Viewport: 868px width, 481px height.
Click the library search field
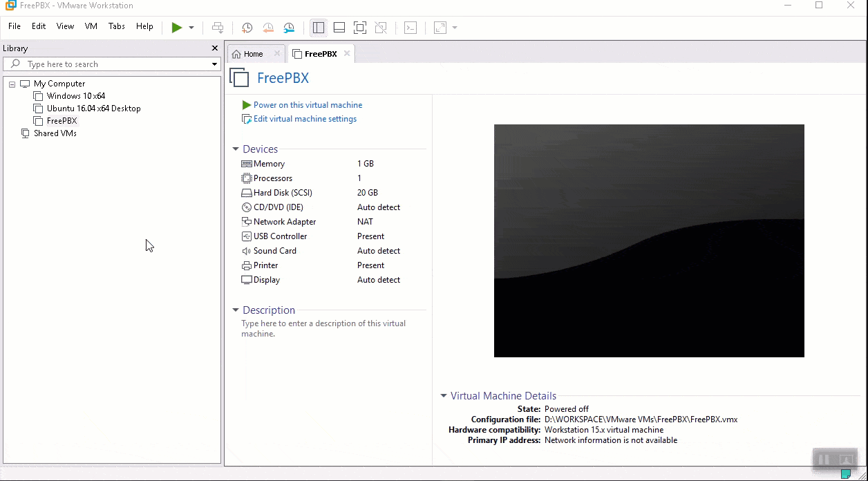coord(111,64)
